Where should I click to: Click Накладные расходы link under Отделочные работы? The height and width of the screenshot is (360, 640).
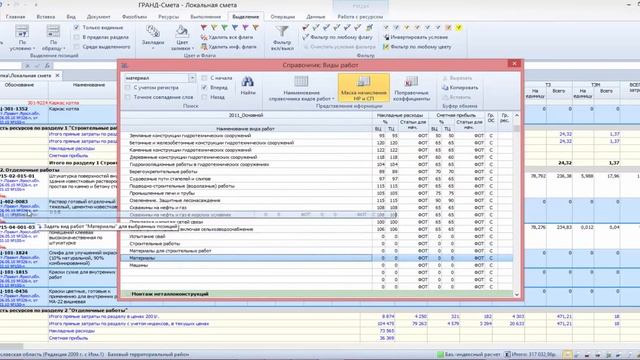point(72,331)
